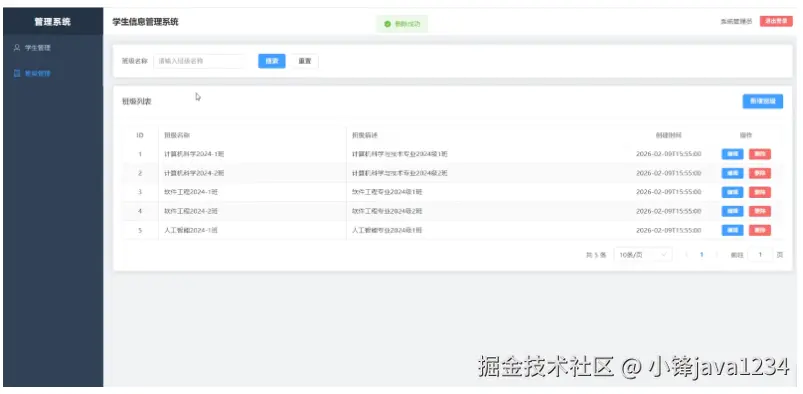
Task: Click the 操作 column header
Action: point(746,135)
